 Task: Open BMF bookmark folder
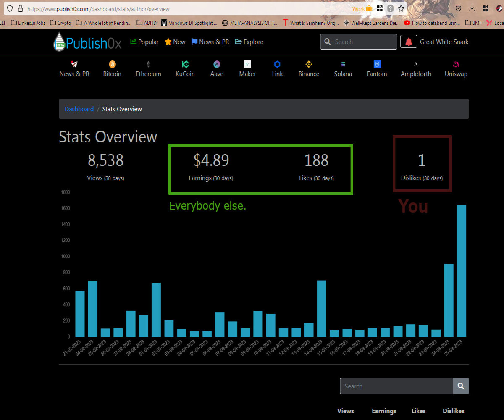(473, 23)
